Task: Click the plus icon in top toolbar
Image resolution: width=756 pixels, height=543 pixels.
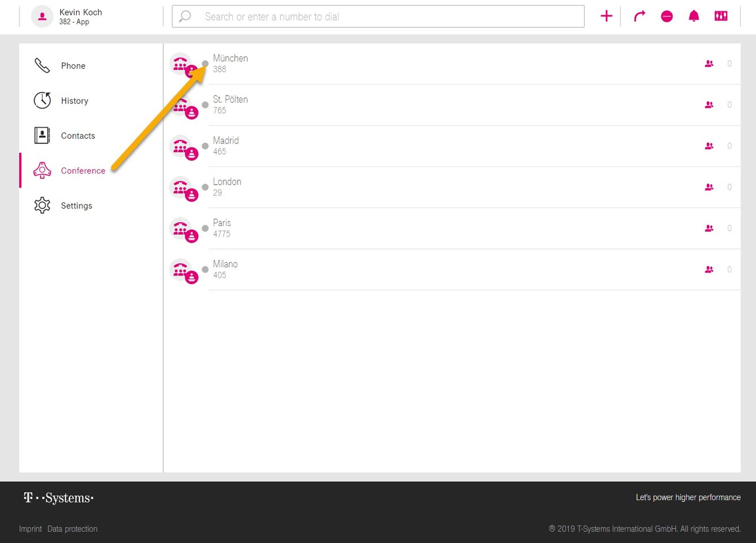Action: [x=606, y=16]
